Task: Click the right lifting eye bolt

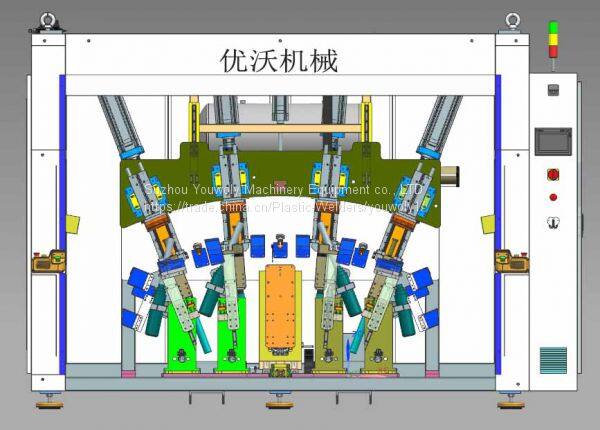Action: tap(513, 20)
